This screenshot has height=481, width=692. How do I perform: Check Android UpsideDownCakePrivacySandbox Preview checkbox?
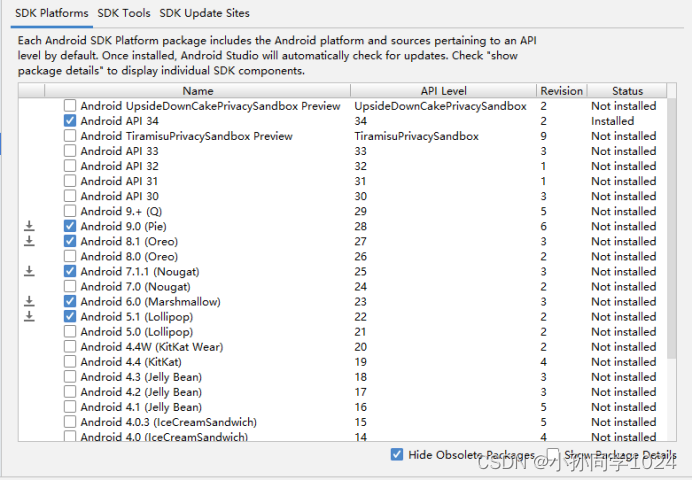[70, 105]
